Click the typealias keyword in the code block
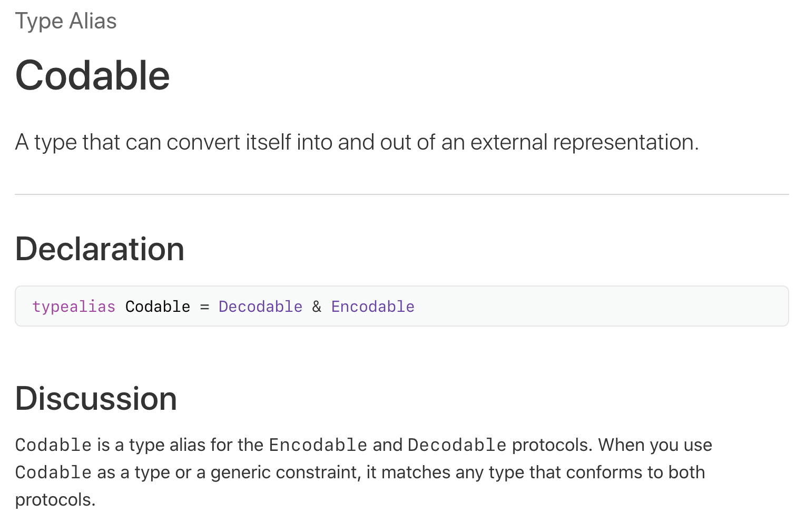The image size is (806, 532). (x=74, y=307)
